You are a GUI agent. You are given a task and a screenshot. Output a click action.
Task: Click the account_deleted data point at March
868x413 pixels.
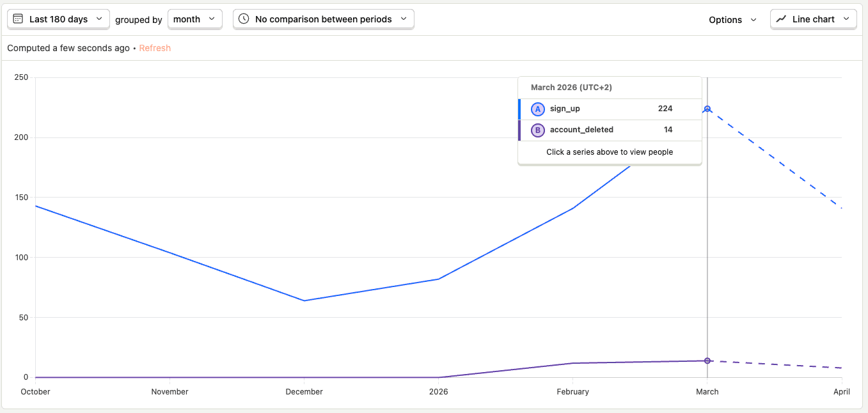[707, 361]
